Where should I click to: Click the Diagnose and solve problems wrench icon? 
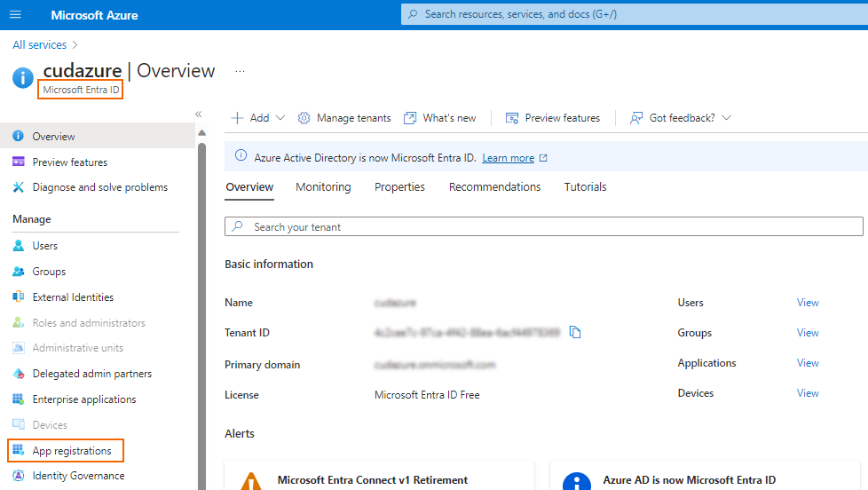[x=19, y=187]
